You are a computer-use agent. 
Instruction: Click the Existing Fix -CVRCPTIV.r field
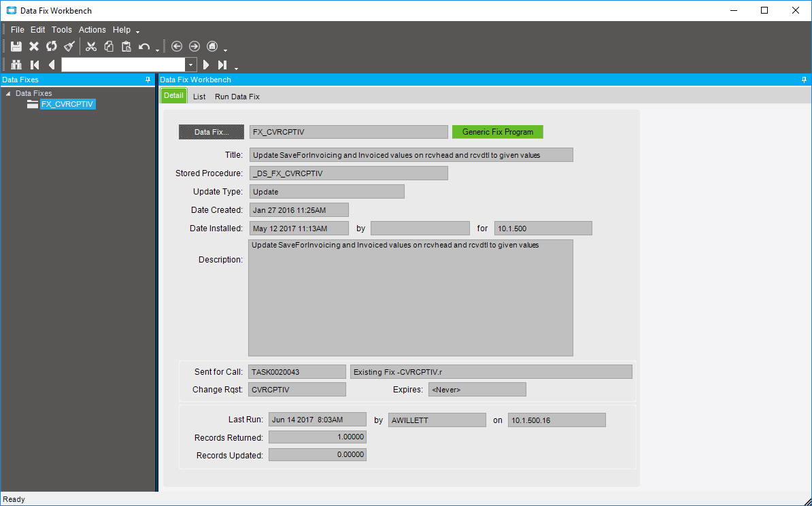[491, 372]
